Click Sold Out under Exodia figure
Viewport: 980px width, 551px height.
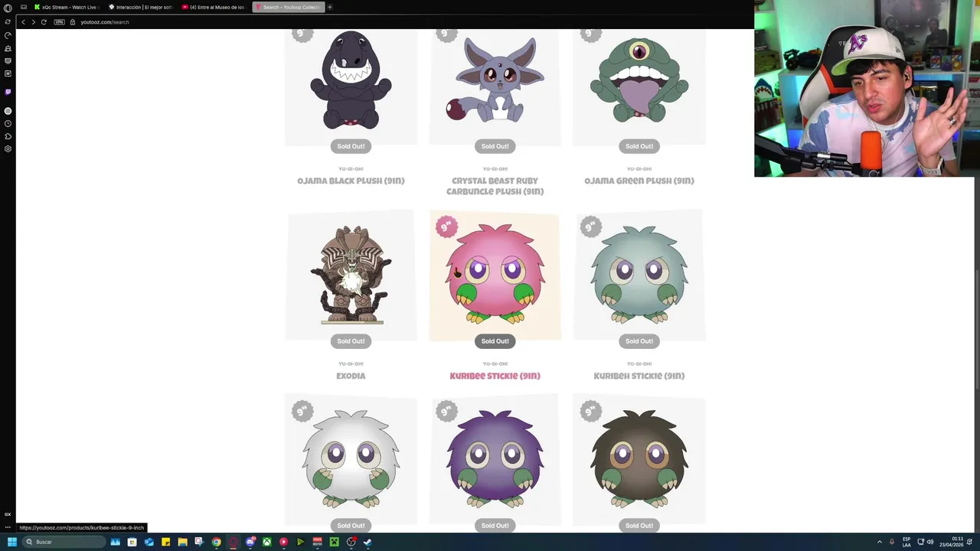[x=351, y=341]
